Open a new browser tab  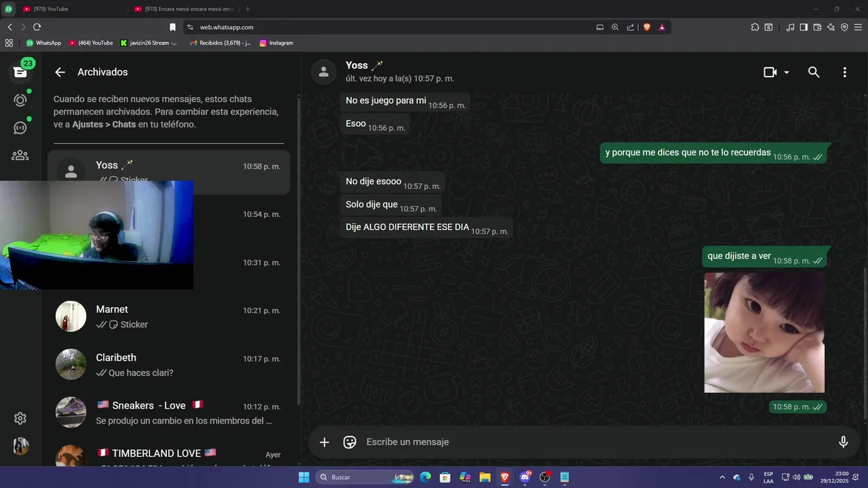click(x=248, y=9)
